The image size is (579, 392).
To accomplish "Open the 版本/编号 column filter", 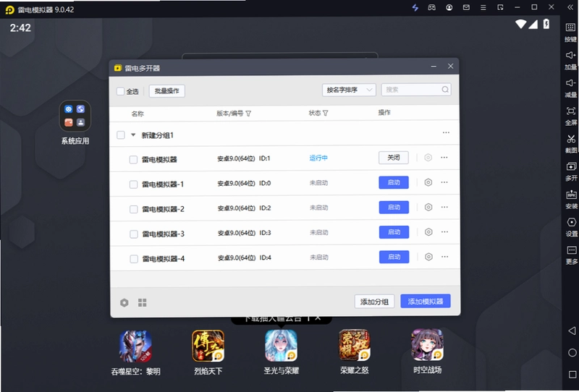I will [248, 114].
